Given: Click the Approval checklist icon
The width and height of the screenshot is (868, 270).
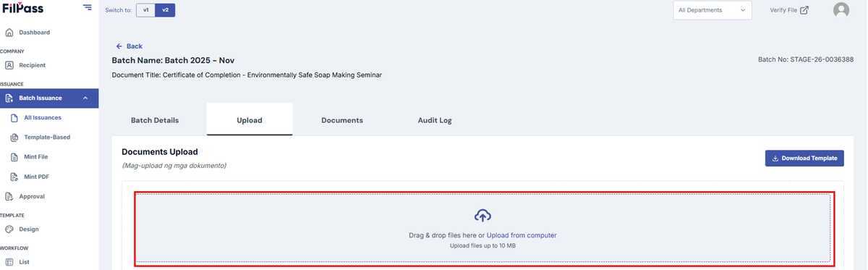Looking at the screenshot, I should [9, 196].
